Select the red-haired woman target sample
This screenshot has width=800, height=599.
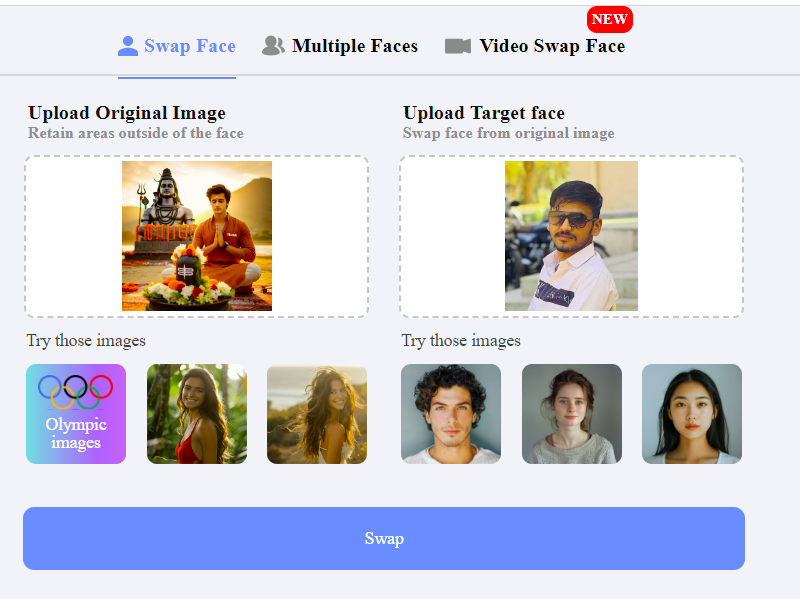pyautogui.click(x=571, y=414)
